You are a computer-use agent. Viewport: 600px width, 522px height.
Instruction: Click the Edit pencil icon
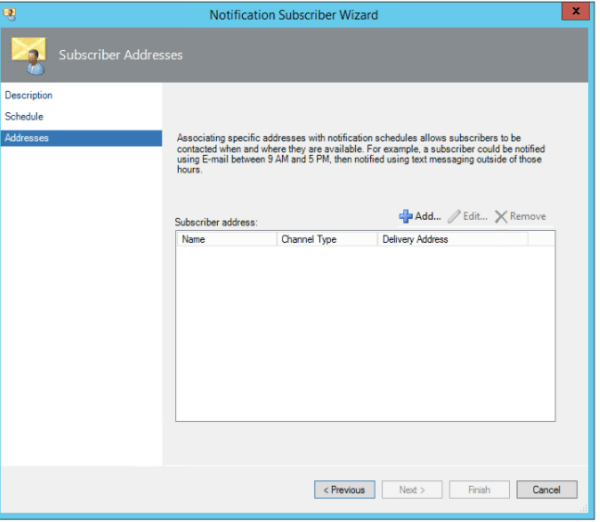pyautogui.click(x=454, y=216)
